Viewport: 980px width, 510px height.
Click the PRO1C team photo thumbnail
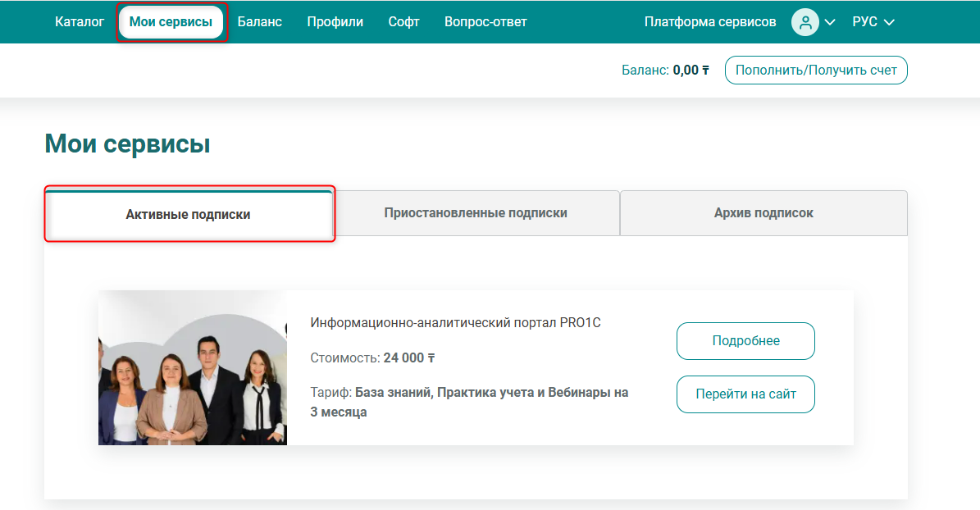coord(193,367)
